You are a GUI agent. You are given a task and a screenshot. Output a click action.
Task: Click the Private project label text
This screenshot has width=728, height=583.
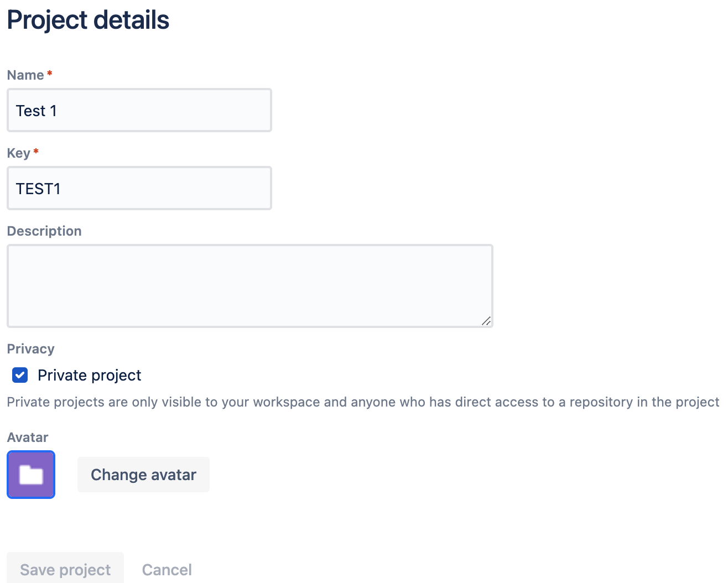89,375
